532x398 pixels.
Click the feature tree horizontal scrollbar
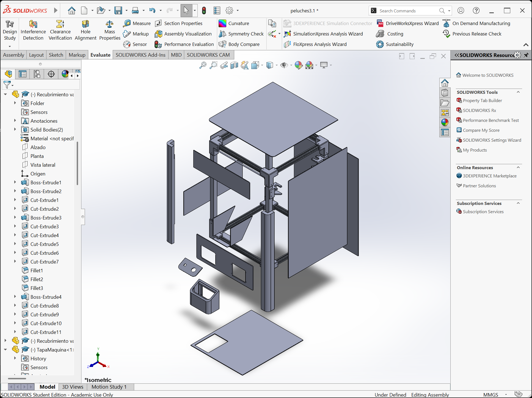click(x=17, y=378)
